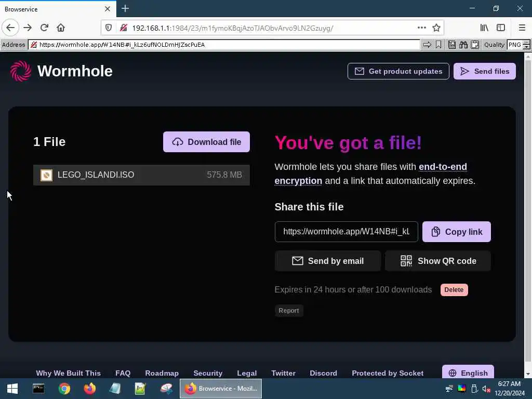
Task: Click Get product updates button
Action: click(398, 71)
